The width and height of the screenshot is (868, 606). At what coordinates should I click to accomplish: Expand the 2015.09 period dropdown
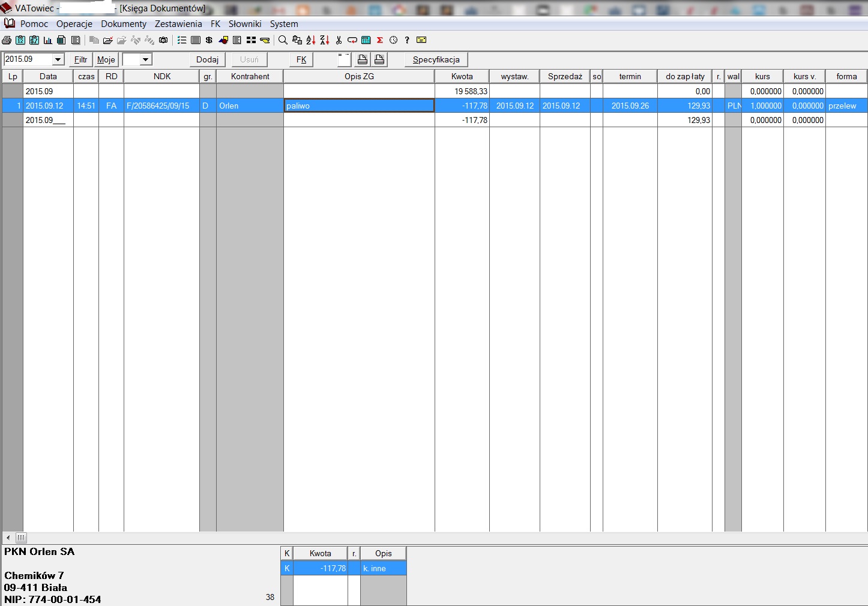click(58, 59)
